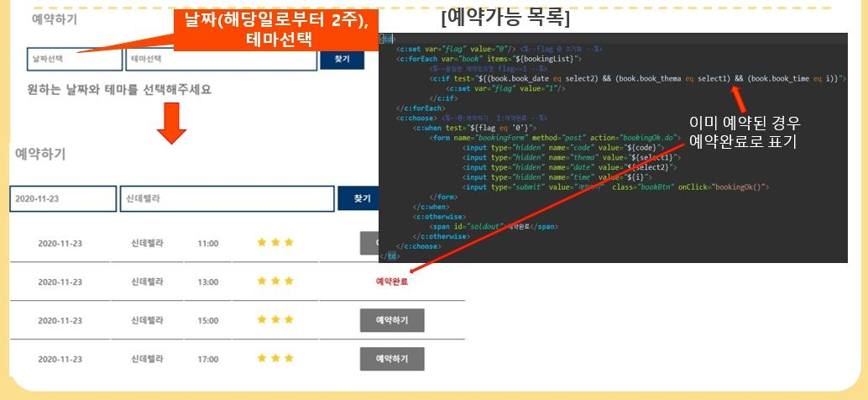Click the red 예약완료 text in the 13:00 row

392,282
